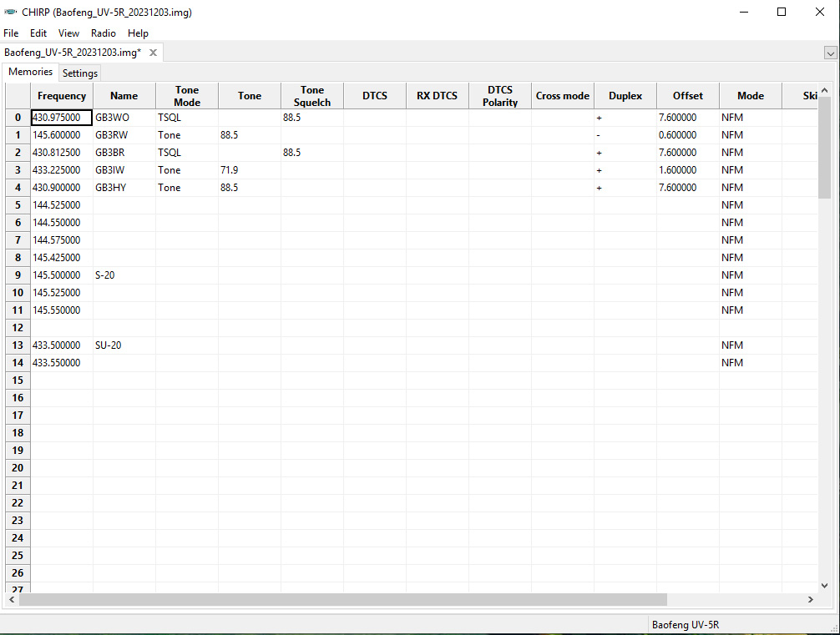Open the Help menu

click(138, 33)
